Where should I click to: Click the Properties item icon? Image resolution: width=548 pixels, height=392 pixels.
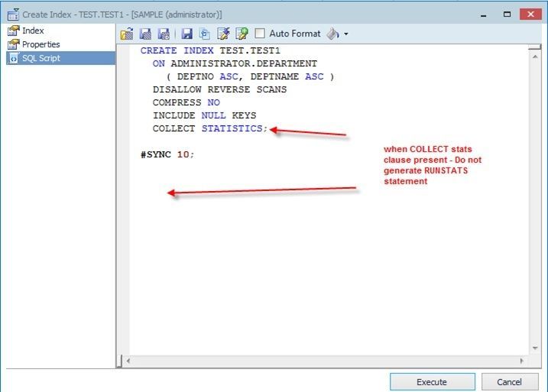point(13,44)
